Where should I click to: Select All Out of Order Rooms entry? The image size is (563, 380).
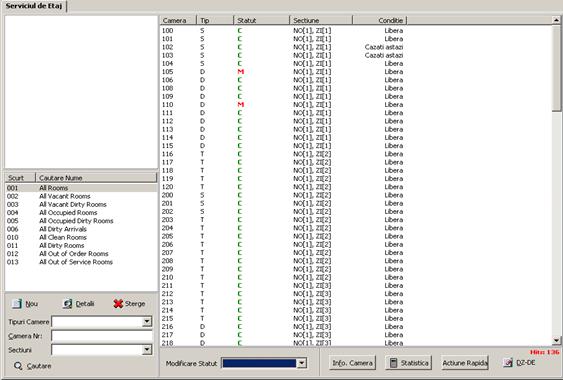(x=74, y=254)
